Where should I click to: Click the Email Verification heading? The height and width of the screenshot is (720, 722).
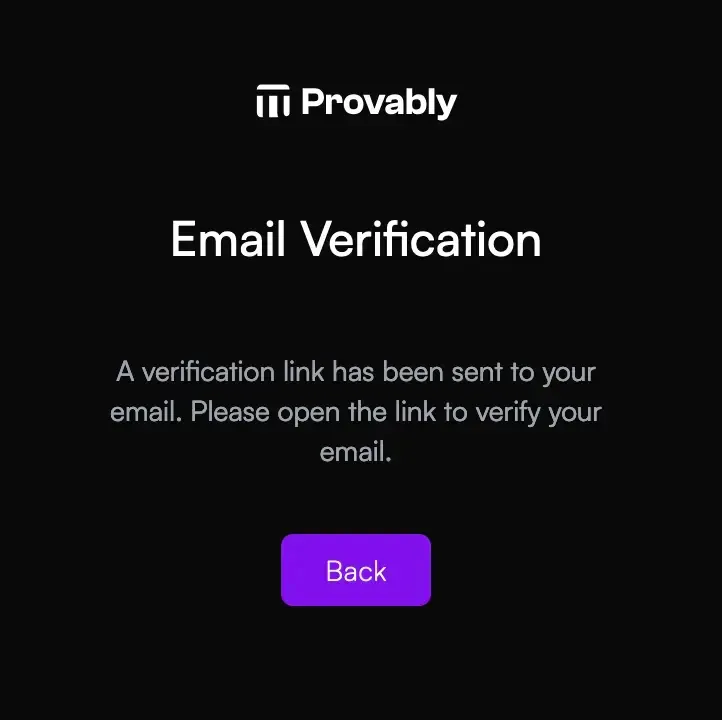coord(356,239)
